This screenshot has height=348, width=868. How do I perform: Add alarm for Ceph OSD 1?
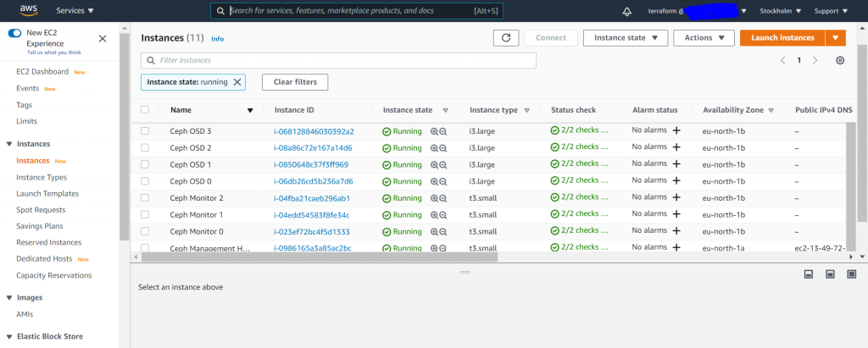click(x=676, y=163)
